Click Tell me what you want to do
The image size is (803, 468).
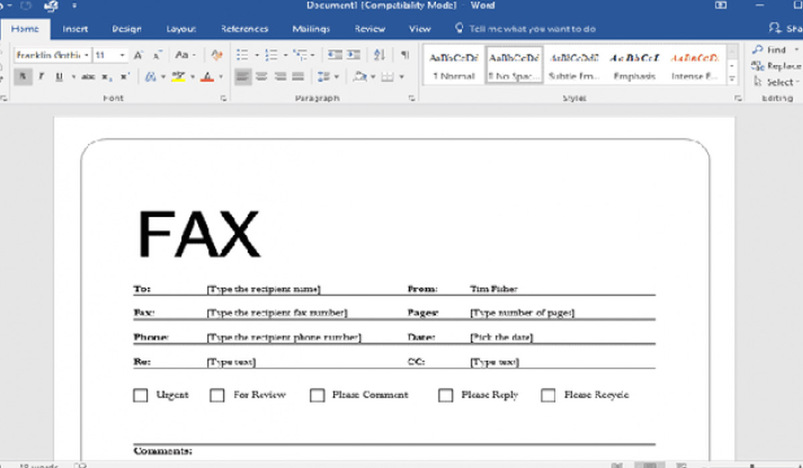526,29
